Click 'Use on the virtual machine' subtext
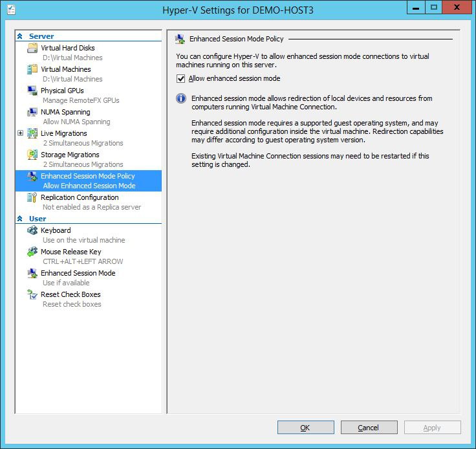The width and height of the screenshot is (476, 449). point(84,240)
